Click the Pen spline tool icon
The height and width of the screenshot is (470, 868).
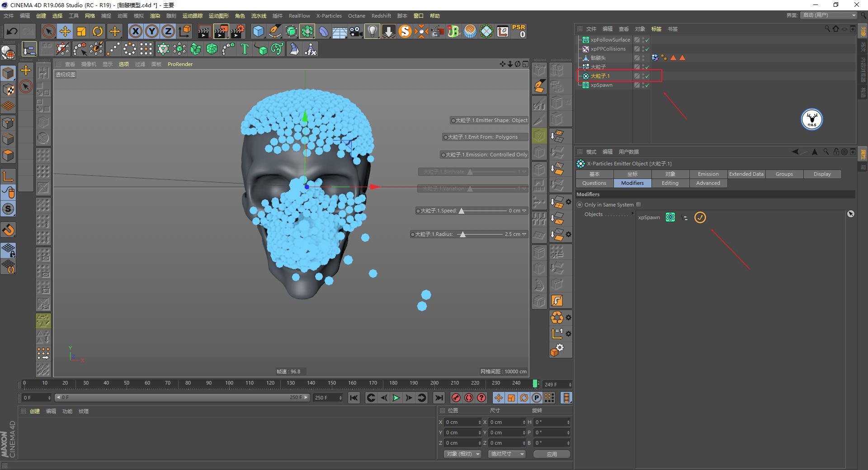pos(275,31)
